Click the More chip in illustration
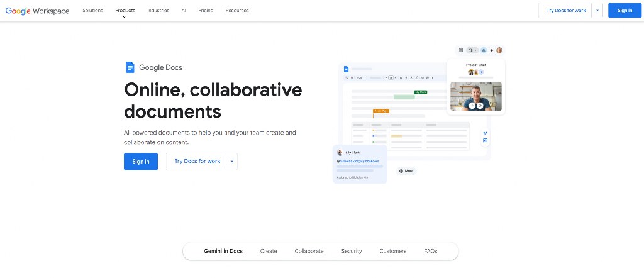The height and width of the screenshot is (278, 644). [407, 171]
